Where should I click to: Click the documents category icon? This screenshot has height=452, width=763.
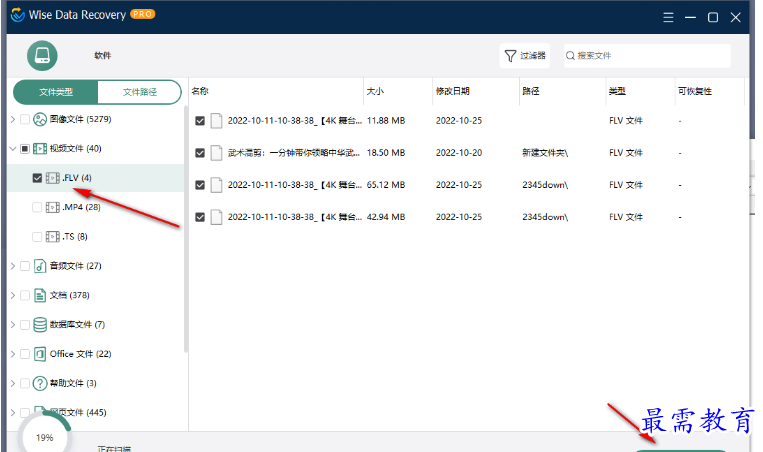(40, 295)
